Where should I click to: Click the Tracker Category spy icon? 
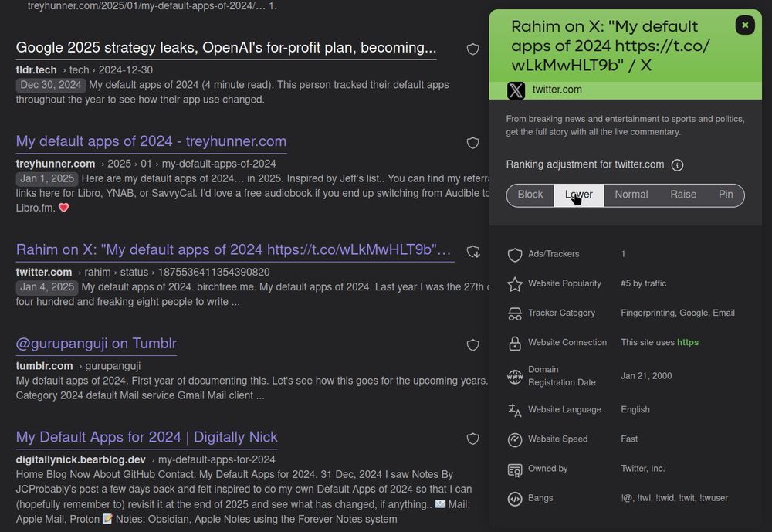[514, 313]
